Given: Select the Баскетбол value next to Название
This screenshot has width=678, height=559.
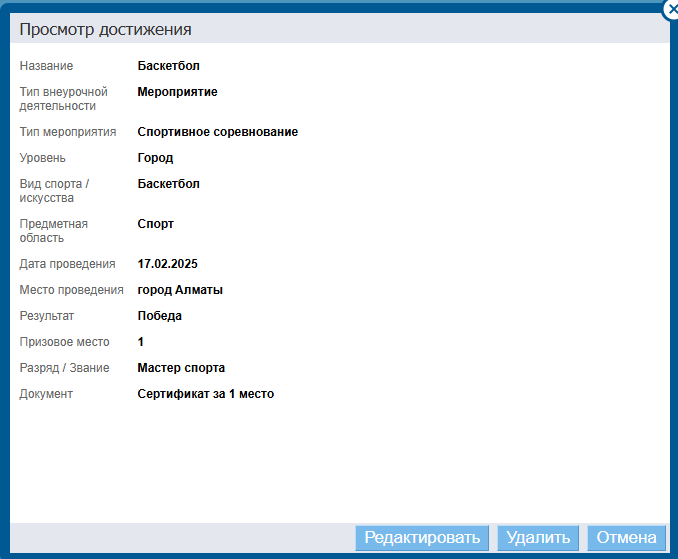Looking at the screenshot, I should click(169, 66).
